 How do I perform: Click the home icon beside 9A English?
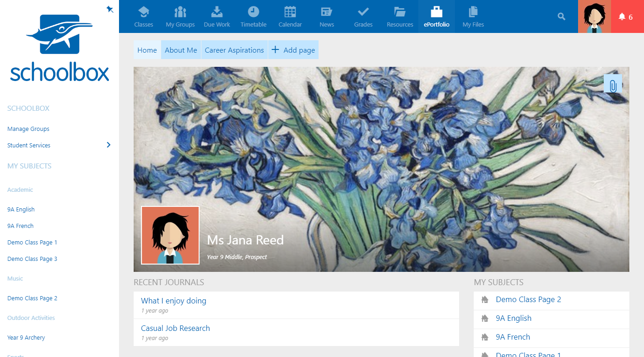485,319
